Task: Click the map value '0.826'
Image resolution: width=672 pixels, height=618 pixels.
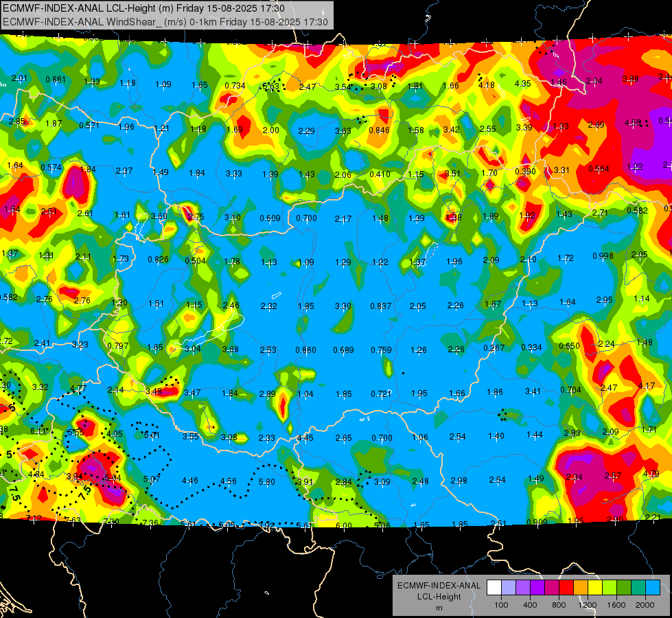Action: pos(158,260)
